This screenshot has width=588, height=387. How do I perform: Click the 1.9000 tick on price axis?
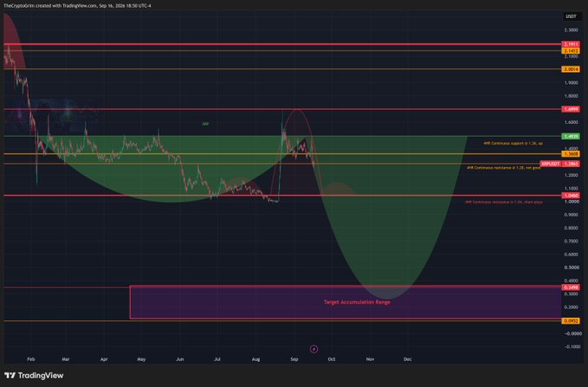[x=571, y=82]
